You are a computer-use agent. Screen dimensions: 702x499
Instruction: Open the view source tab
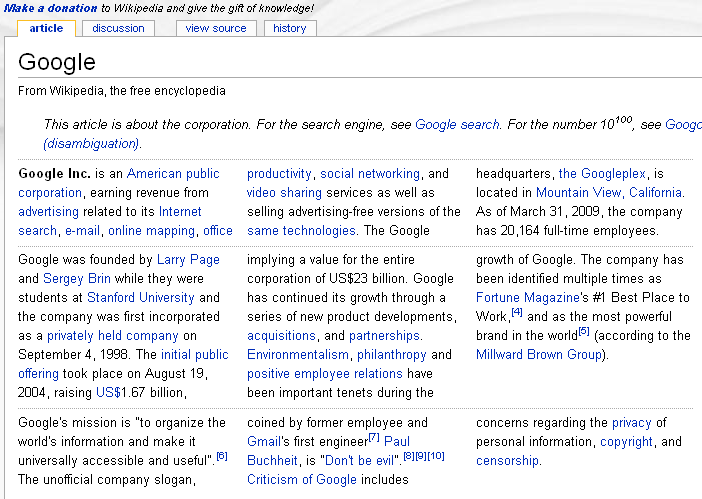click(216, 28)
